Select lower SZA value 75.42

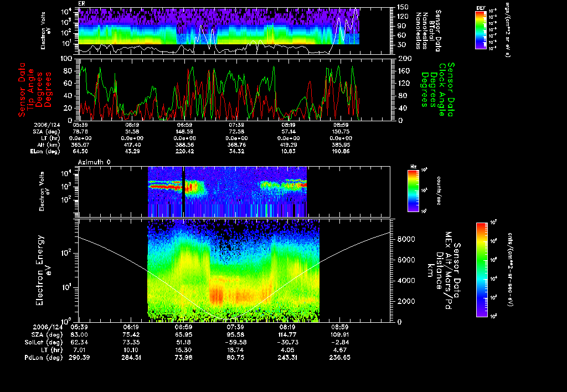pos(131,335)
